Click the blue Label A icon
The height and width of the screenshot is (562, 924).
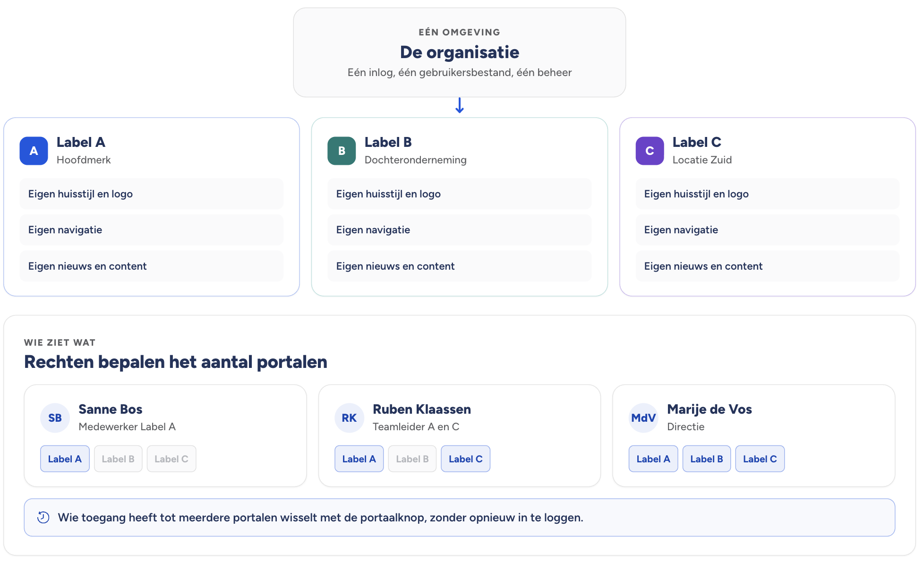(x=34, y=151)
